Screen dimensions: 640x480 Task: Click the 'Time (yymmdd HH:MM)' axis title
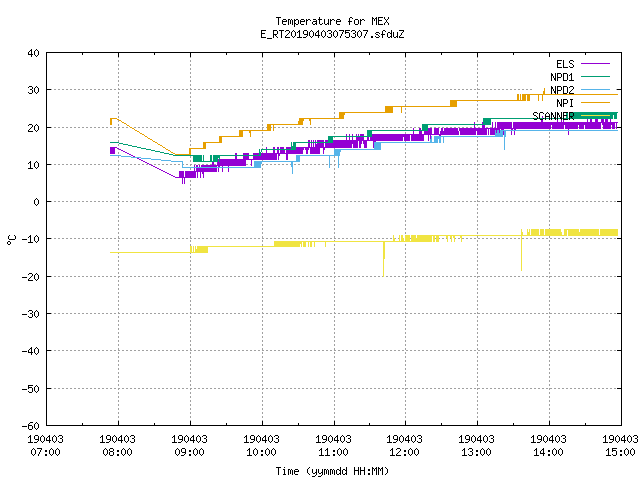tap(332, 471)
